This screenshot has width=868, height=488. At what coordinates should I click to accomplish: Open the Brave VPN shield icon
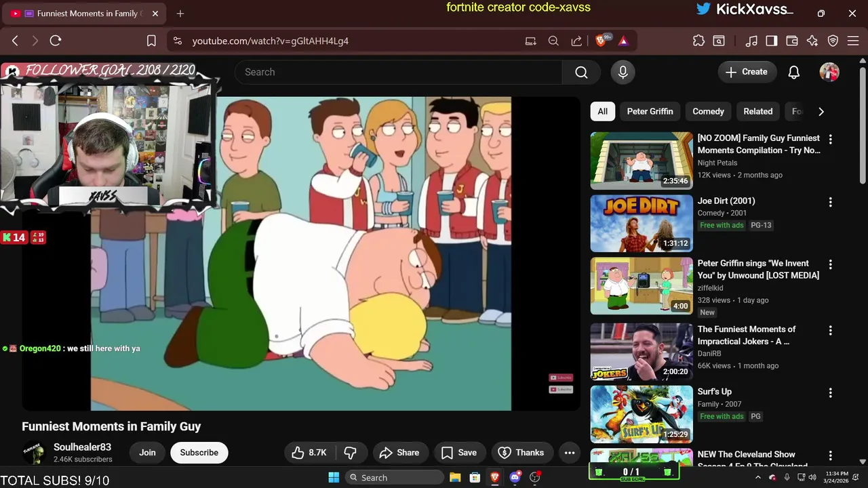[x=833, y=41]
